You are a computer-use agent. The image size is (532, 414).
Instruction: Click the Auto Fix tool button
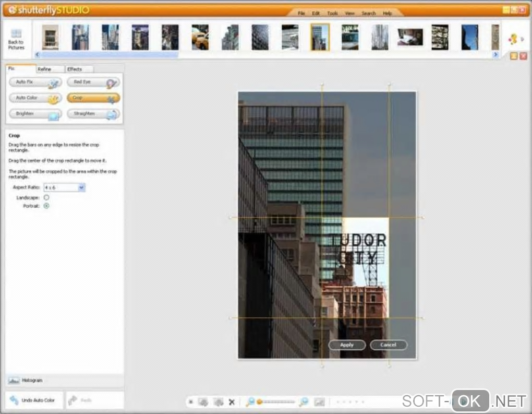click(35, 82)
